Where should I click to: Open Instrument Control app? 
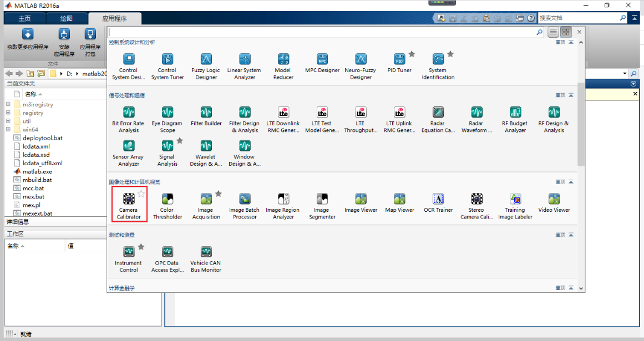click(129, 259)
